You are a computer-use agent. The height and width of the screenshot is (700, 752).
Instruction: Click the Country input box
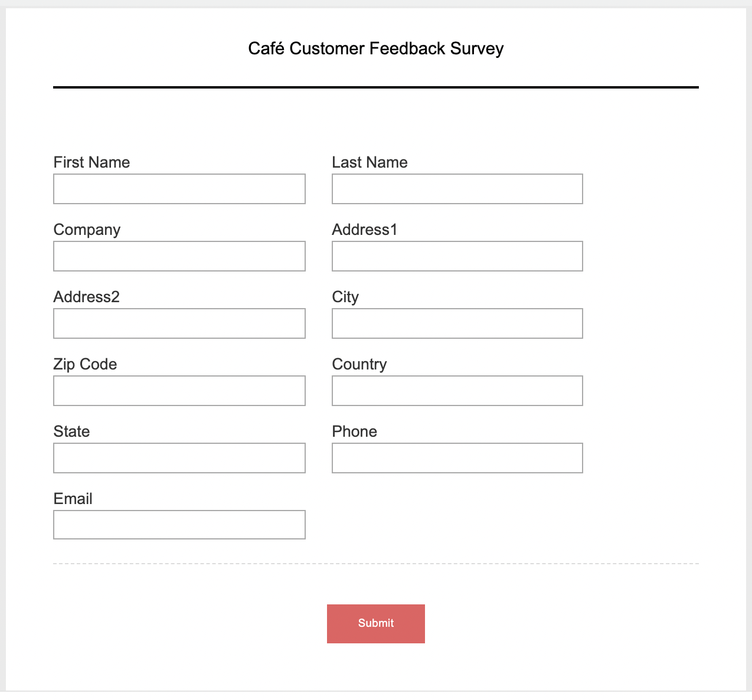tap(457, 391)
